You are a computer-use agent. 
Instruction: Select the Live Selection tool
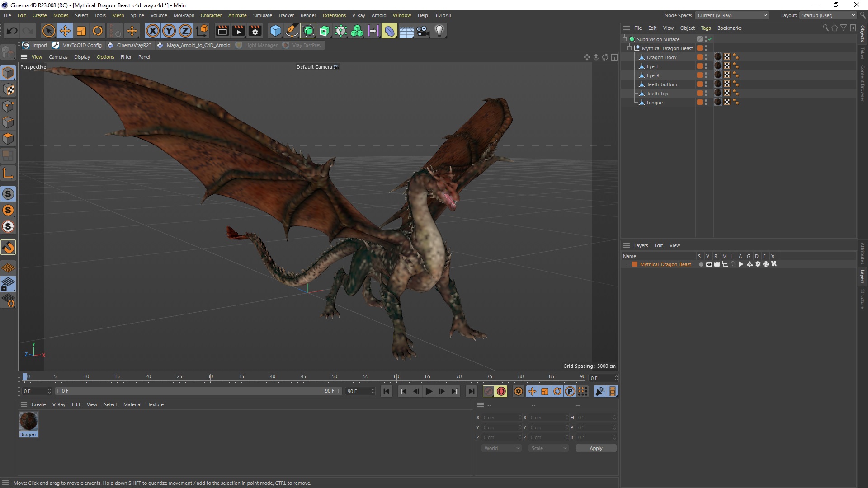click(48, 31)
